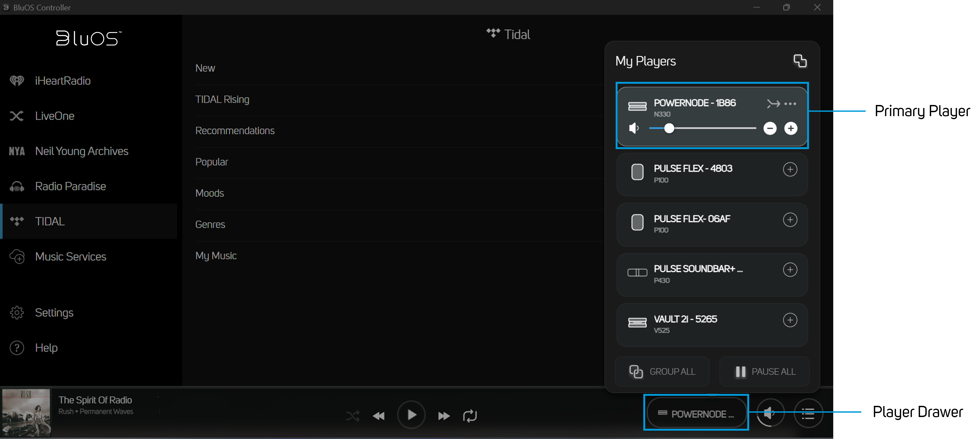Click PAUSE ALL button
This screenshot has width=980, height=439.
click(x=764, y=371)
